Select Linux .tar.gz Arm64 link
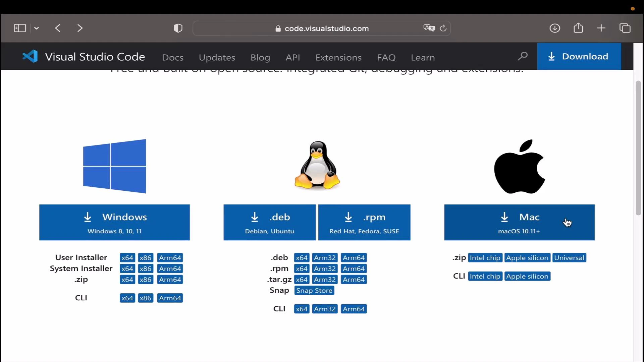Viewport: 644px width, 362px height. click(x=354, y=280)
